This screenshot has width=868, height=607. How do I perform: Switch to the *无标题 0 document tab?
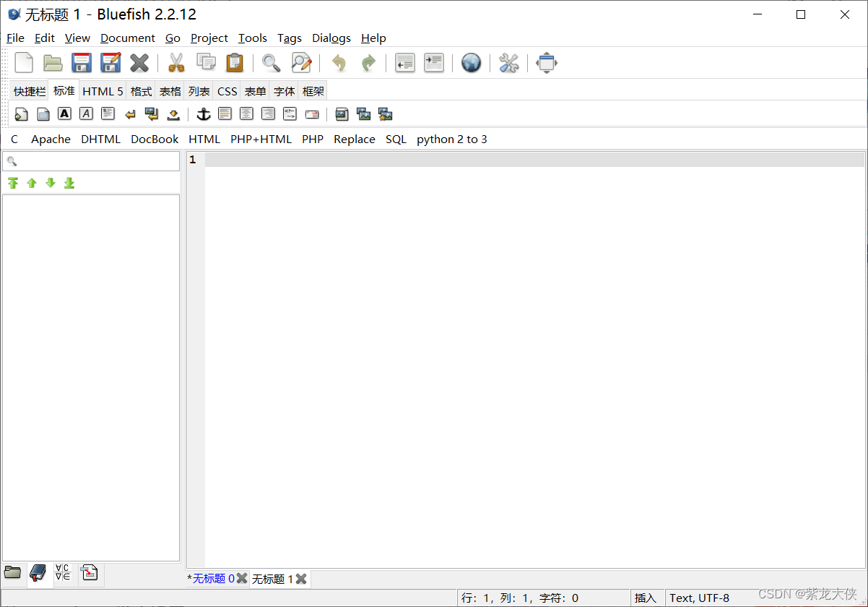pos(211,578)
